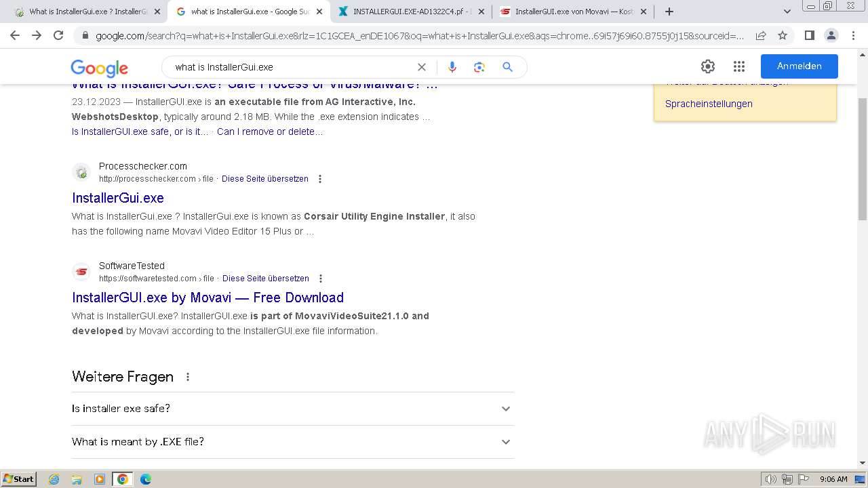Open Google apps grid
The image size is (868, 488).
tap(739, 66)
